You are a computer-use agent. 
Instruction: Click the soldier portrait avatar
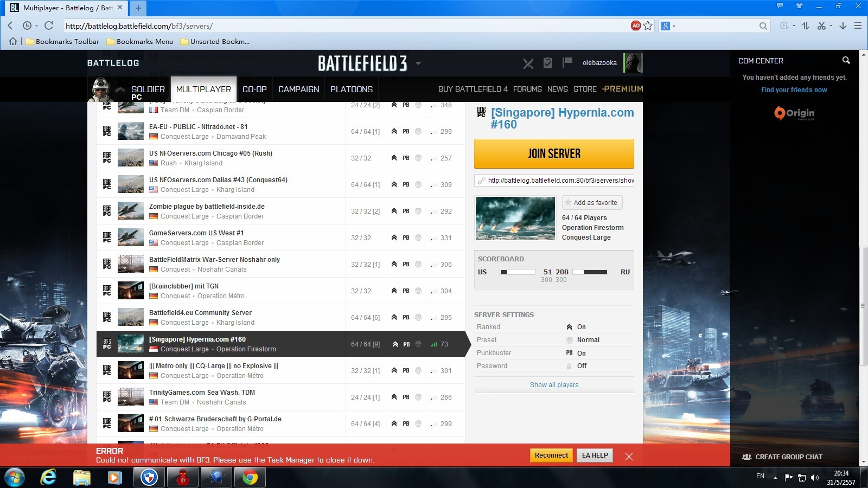(101, 89)
